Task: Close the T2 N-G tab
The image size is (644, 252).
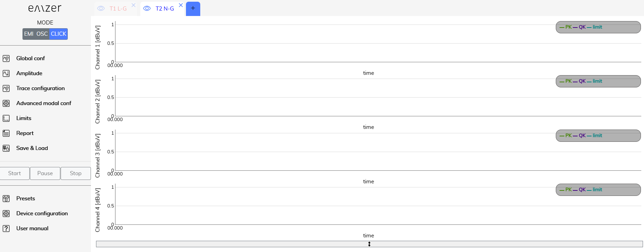Action: point(181,5)
